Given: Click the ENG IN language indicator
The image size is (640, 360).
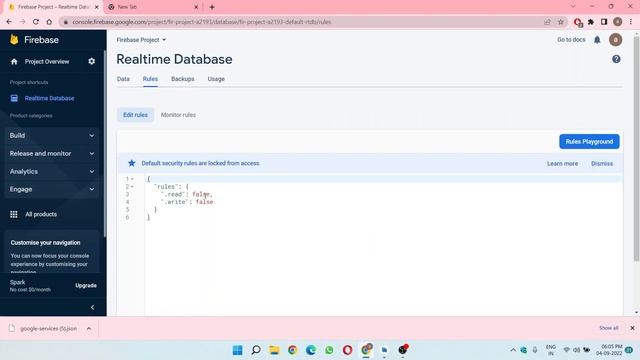Looking at the screenshot, I should tap(551, 350).
